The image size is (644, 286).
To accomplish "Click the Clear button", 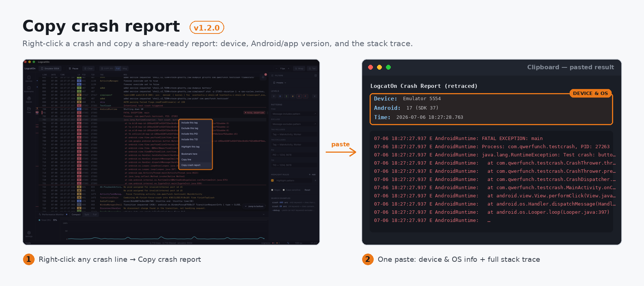I will pyautogui.click(x=88, y=69).
